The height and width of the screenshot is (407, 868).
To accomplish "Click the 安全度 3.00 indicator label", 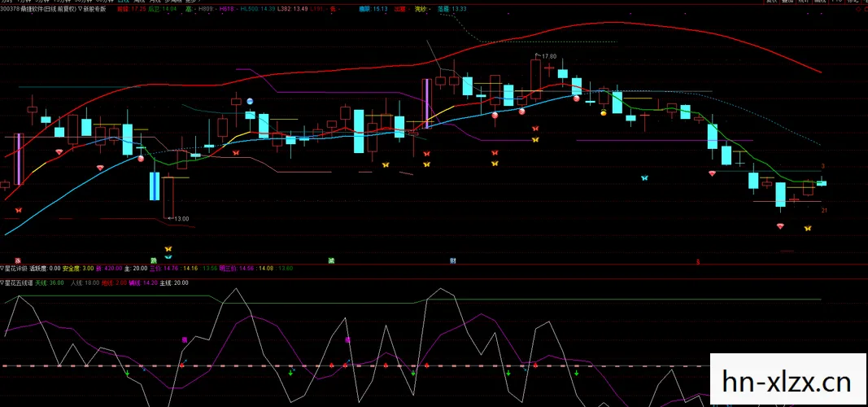I will point(78,268).
